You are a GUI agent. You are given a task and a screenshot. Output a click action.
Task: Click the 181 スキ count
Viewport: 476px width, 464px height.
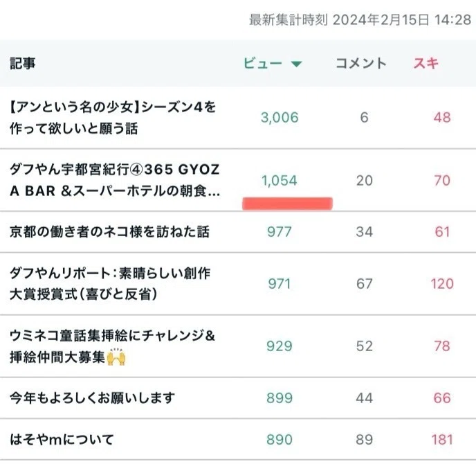click(442, 440)
